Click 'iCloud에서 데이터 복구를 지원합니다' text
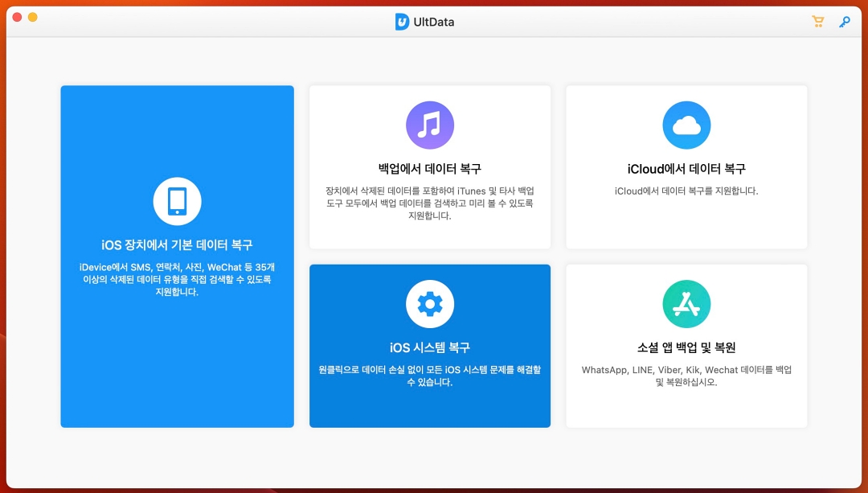The height and width of the screenshot is (493, 868). (686, 191)
